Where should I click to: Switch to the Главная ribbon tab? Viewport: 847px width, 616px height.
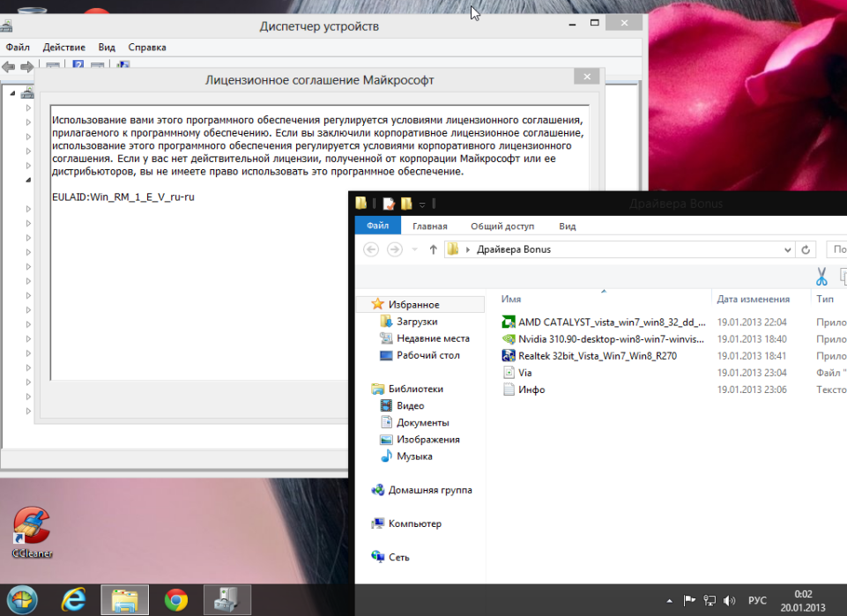pos(430,226)
